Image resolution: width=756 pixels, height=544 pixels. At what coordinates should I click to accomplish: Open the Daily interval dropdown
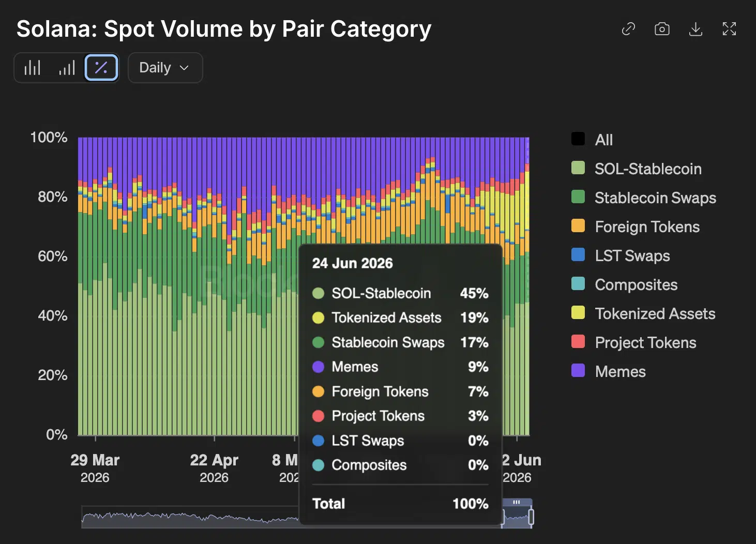[x=165, y=68]
